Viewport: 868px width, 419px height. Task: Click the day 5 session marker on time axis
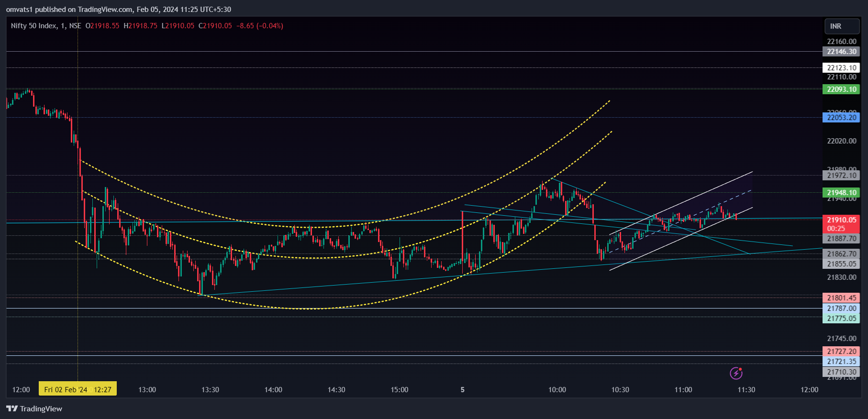coord(462,390)
